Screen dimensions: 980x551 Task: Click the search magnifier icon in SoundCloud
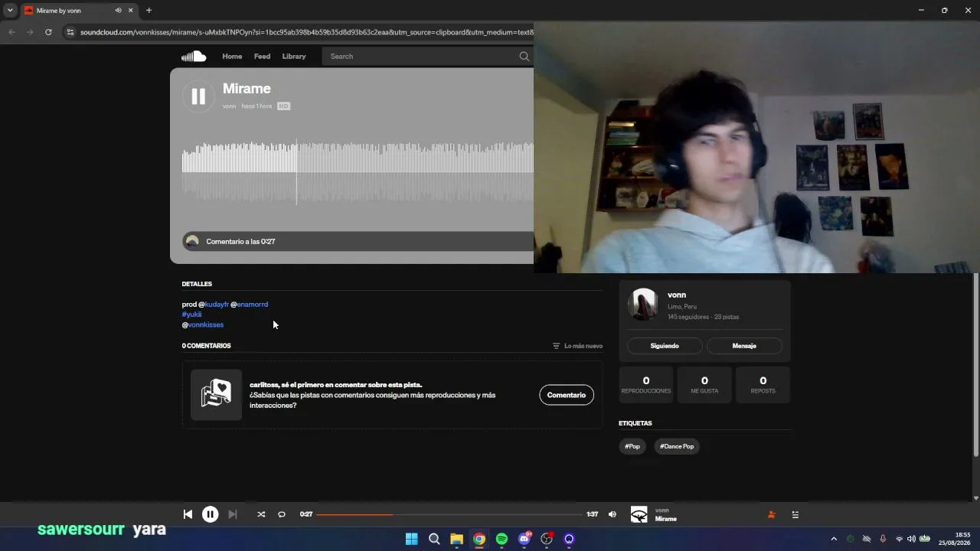(x=524, y=56)
